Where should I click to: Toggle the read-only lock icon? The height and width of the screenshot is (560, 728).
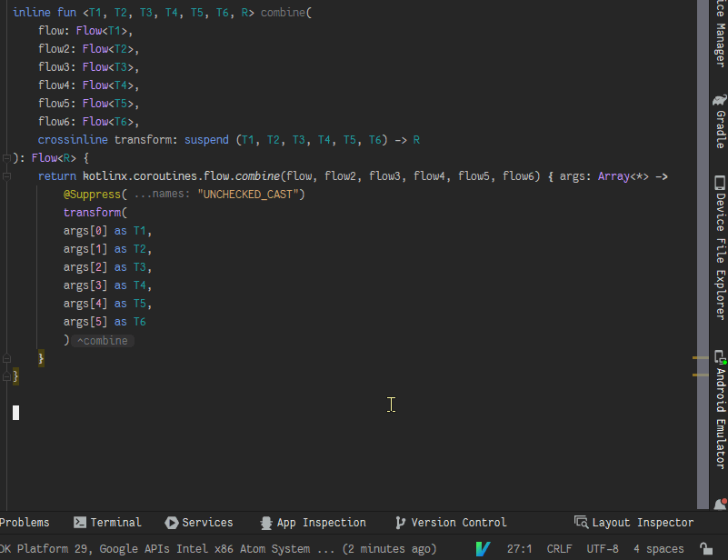pyautogui.click(x=706, y=549)
